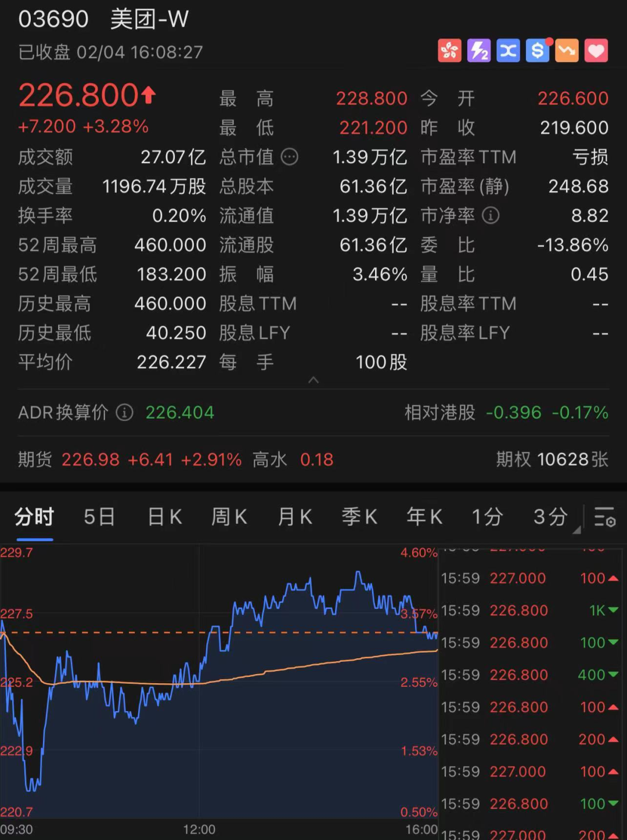This screenshot has height=840, width=627.
Task: Open the 市净率 info icon
Action: coord(491,215)
